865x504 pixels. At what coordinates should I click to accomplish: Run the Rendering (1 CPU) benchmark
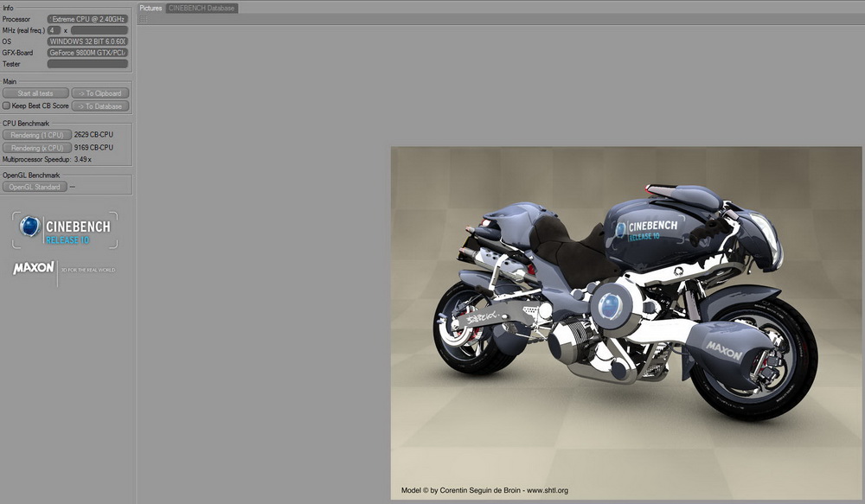(37, 135)
